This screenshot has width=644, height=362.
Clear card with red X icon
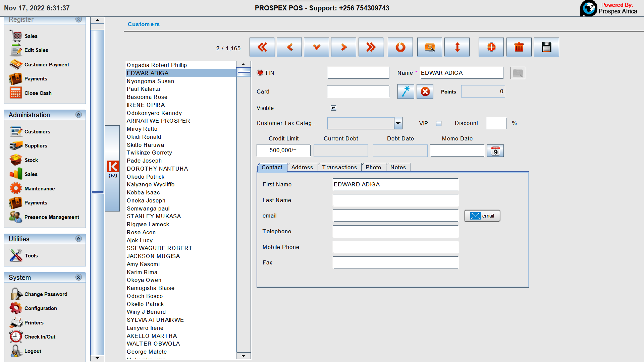425,92
